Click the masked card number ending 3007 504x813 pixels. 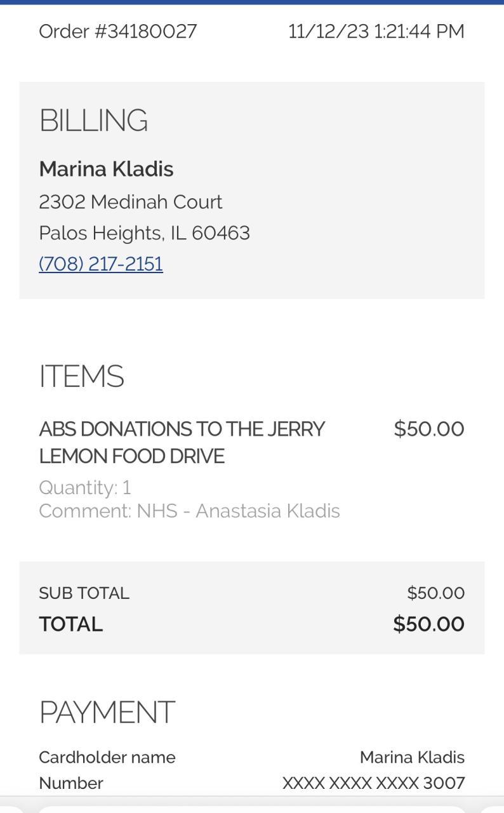pyautogui.click(x=373, y=783)
